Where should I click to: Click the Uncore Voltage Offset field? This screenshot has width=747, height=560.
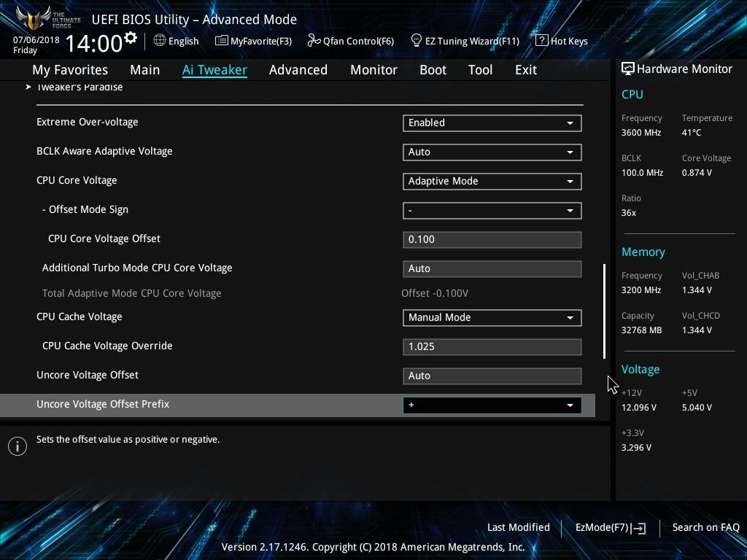coord(492,376)
